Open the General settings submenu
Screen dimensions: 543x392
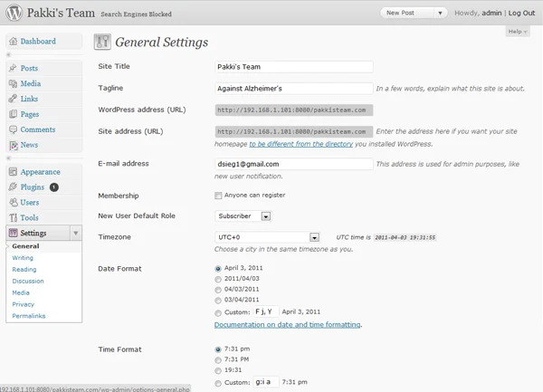(x=25, y=246)
